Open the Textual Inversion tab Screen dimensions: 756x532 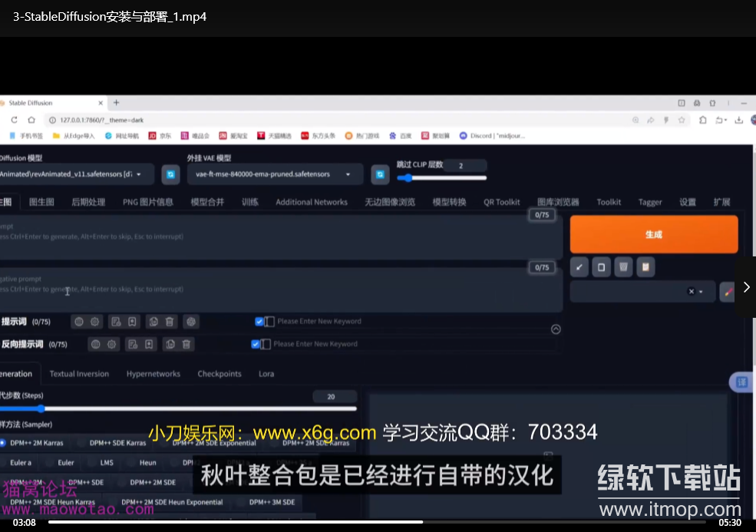[x=79, y=374]
